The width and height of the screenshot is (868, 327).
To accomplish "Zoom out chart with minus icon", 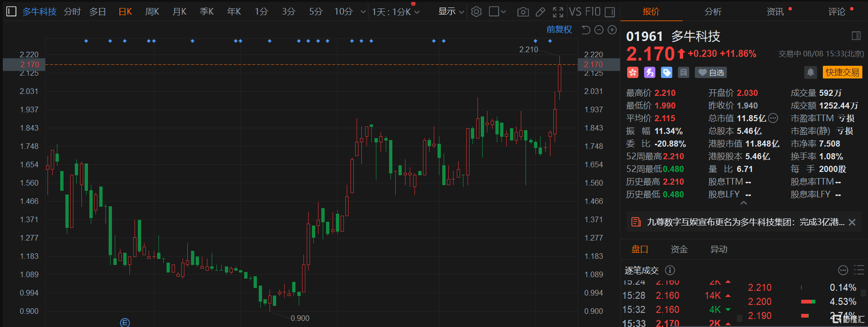I will coord(599,30).
